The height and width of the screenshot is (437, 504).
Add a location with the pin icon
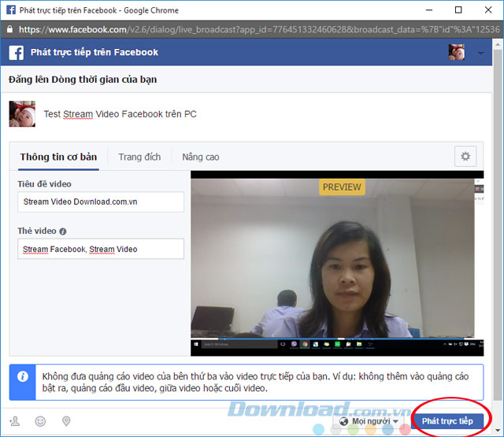[66, 421]
